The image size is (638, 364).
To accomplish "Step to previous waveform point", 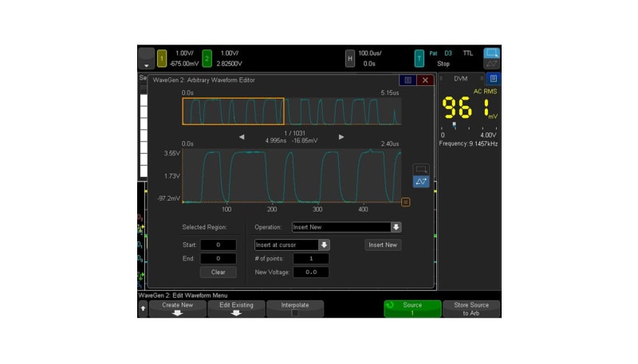I will point(242,137).
